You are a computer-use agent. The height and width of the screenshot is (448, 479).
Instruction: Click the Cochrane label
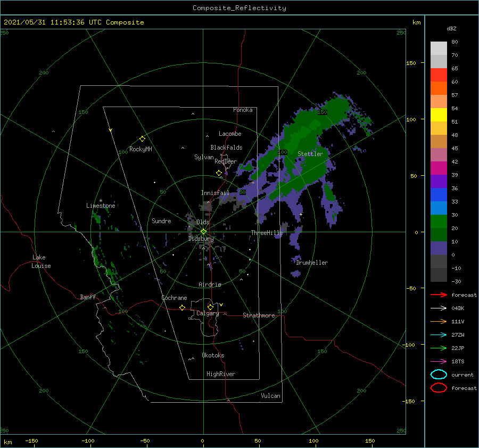174,298
